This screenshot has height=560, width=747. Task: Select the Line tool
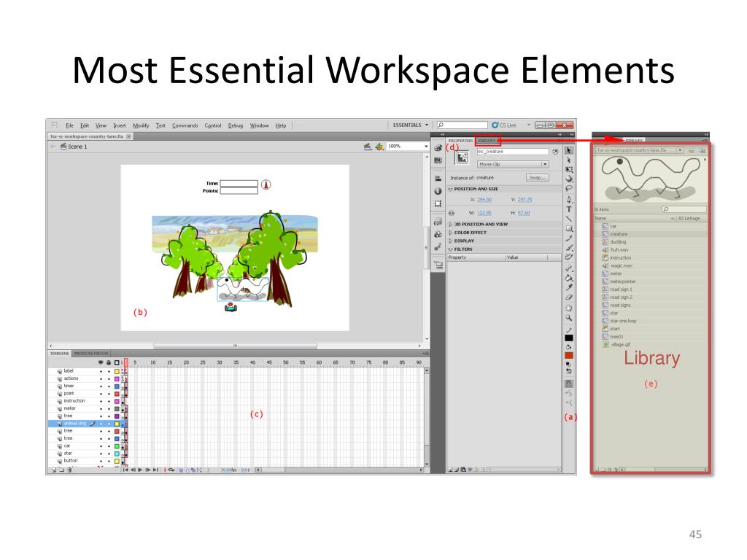point(569,219)
